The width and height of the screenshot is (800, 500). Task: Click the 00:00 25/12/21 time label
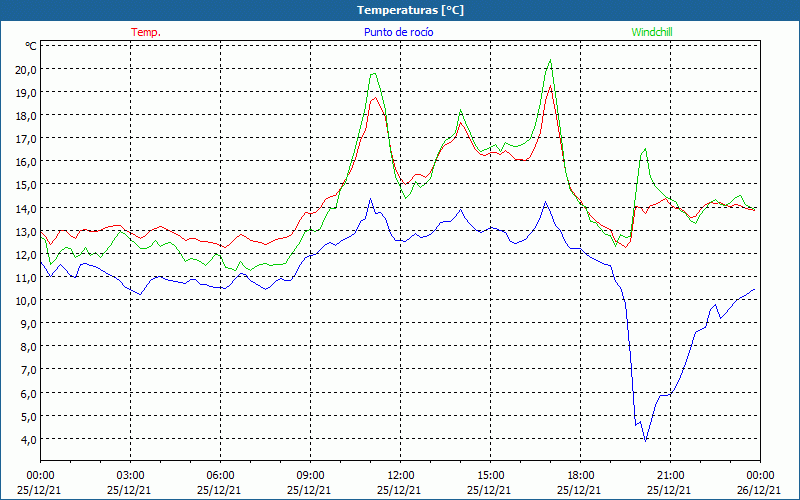(x=39, y=483)
